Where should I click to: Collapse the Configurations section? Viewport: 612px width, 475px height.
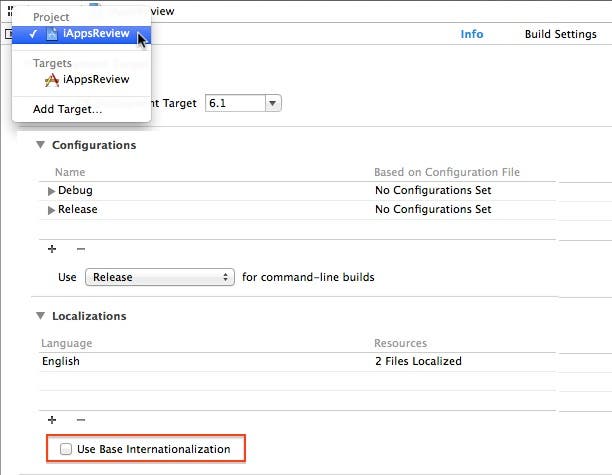click(41, 145)
